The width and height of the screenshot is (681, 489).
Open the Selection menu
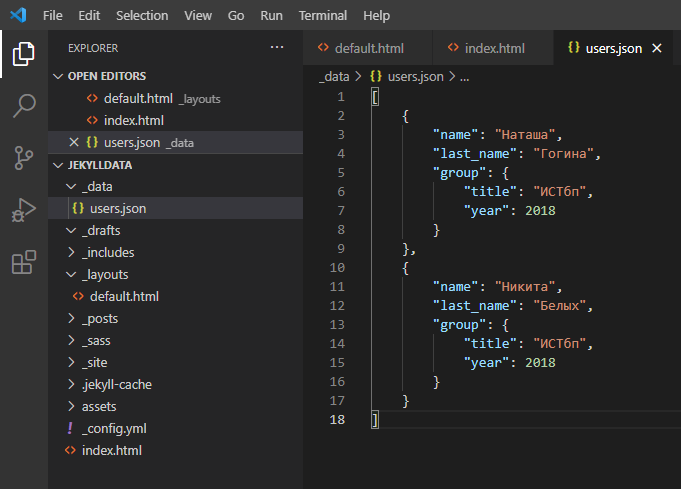click(x=142, y=16)
